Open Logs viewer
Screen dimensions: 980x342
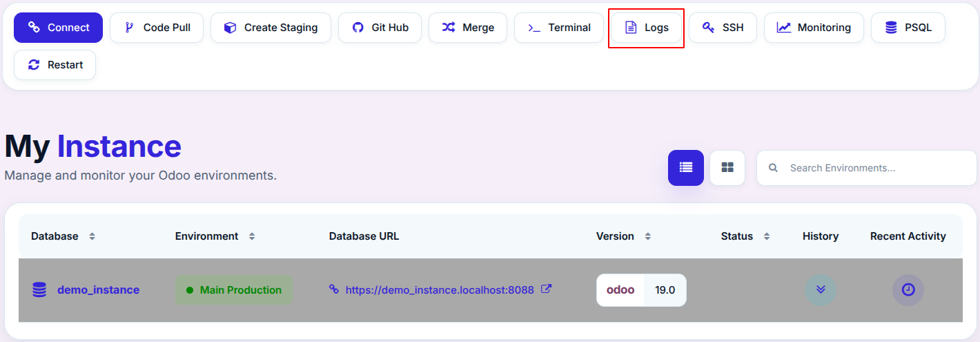coord(646,28)
